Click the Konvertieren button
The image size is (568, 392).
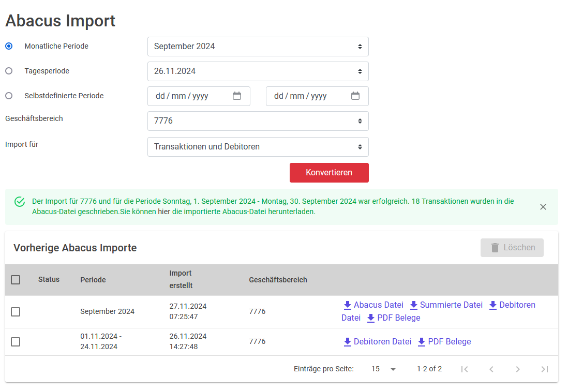click(329, 172)
